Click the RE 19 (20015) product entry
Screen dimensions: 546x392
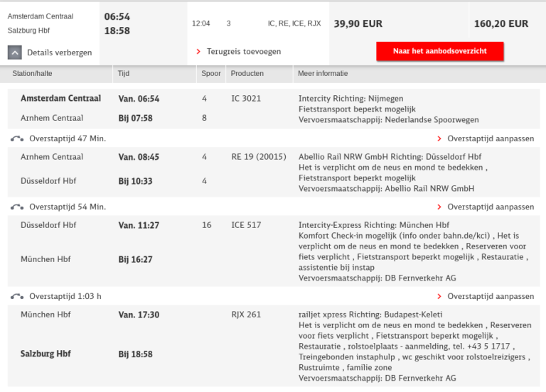[x=259, y=157]
